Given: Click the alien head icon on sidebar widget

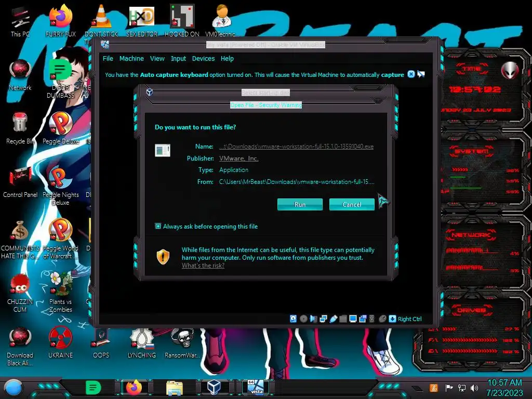Looking at the screenshot, I should pyautogui.click(x=510, y=70).
